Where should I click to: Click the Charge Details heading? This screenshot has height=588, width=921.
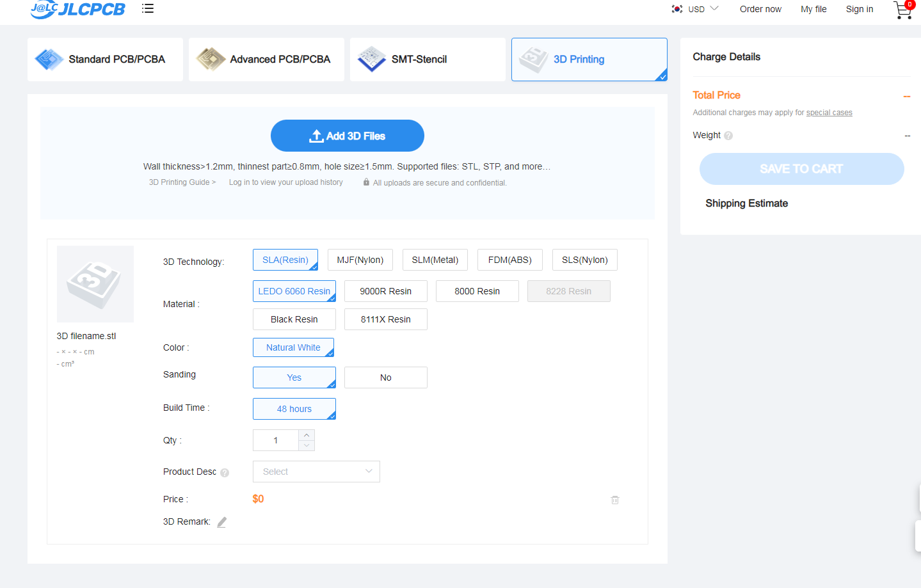pyautogui.click(x=726, y=57)
